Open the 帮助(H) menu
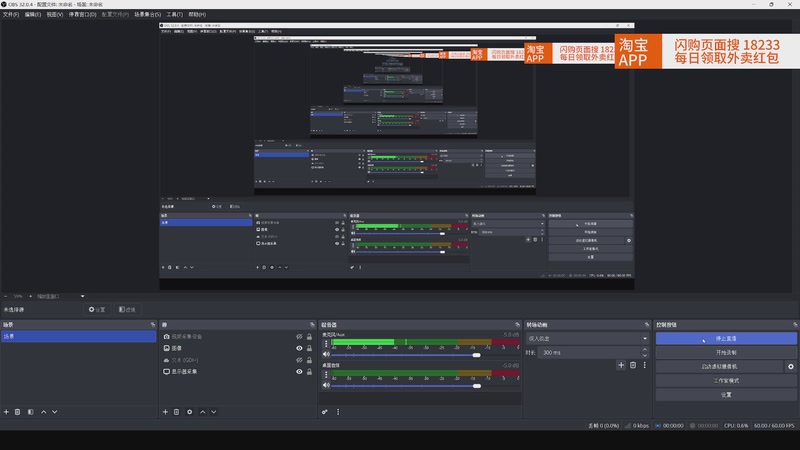The width and height of the screenshot is (800, 450). tap(197, 14)
